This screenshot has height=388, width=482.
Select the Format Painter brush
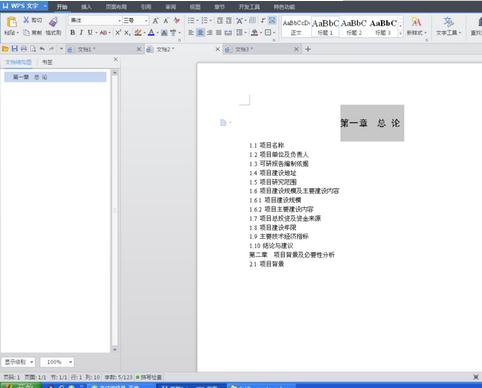click(x=53, y=22)
